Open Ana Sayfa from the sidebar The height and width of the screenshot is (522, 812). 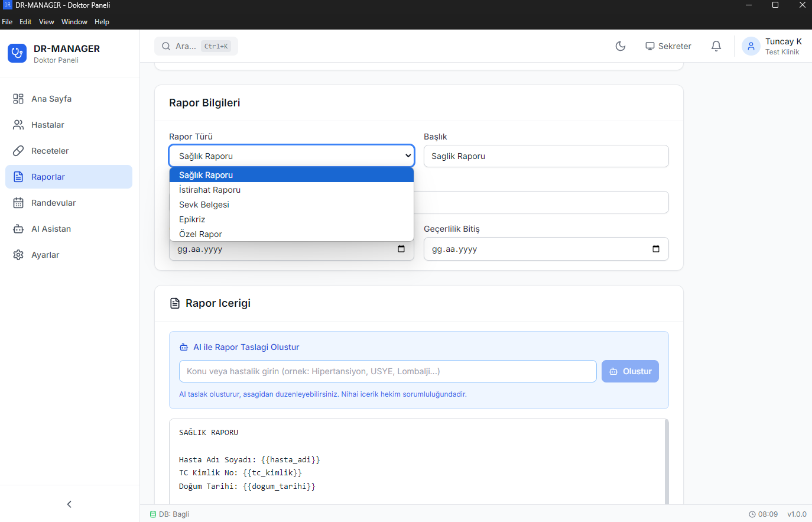click(x=51, y=99)
